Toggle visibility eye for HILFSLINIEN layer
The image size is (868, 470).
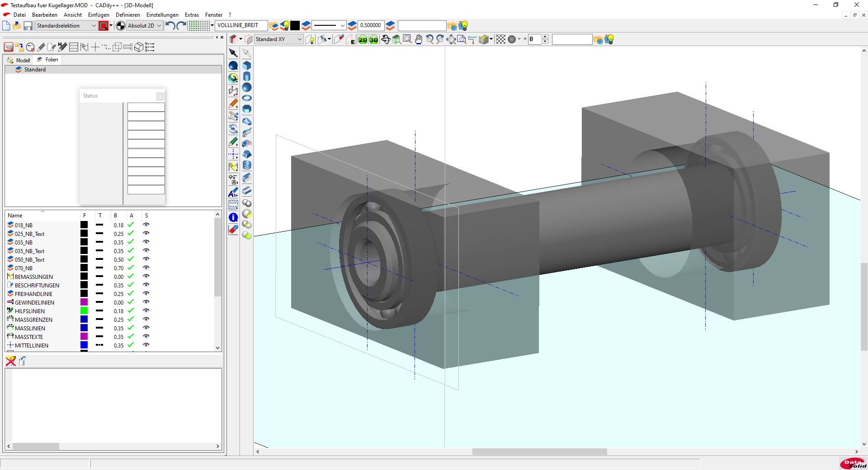(146, 311)
